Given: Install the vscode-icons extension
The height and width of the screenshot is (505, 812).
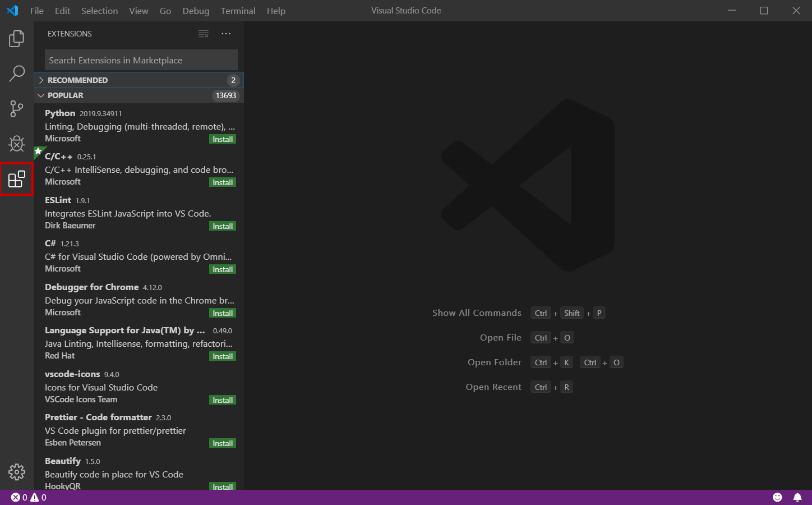Looking at the screenshot, I should tap(223, 400).
